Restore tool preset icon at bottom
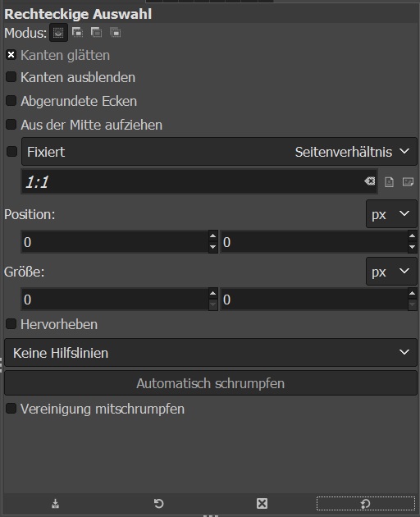Image resolution: width=420 pixels, height=517 pixels. pos(158,504)
